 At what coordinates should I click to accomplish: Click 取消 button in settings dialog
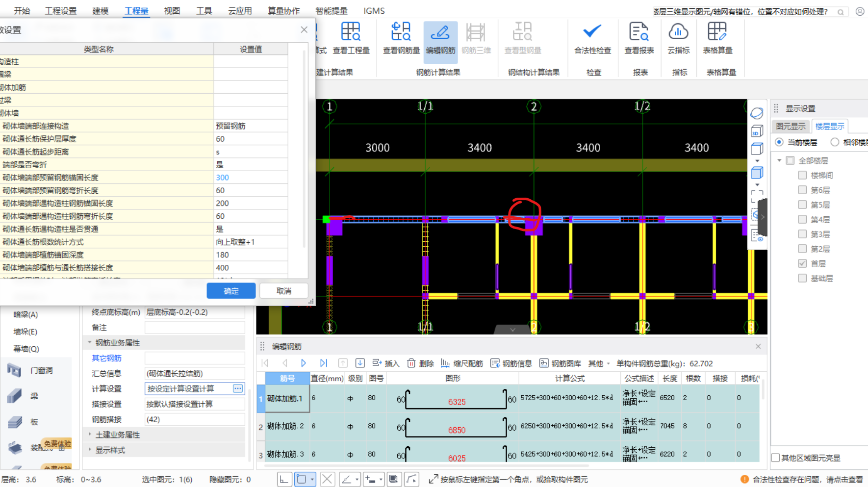[x=283, y=291]
